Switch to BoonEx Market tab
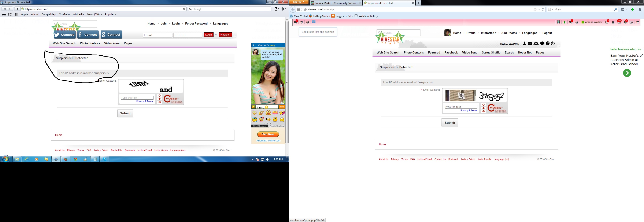 coord(336,3)
